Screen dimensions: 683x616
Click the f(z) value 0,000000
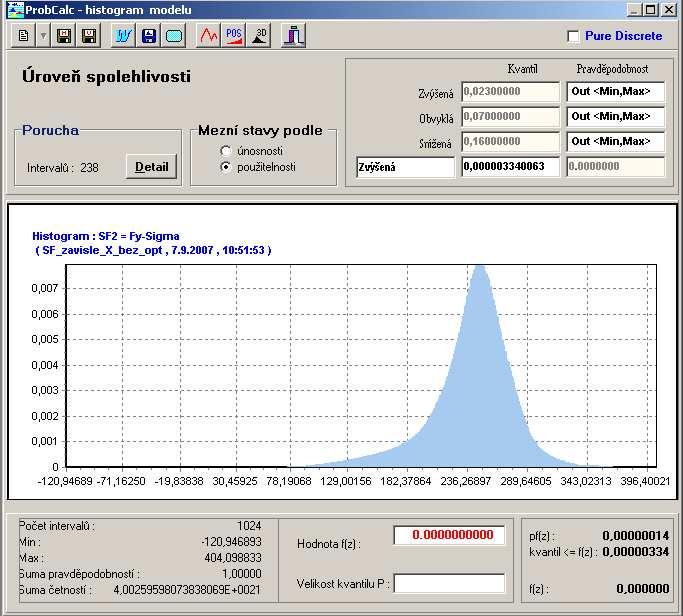642,589
